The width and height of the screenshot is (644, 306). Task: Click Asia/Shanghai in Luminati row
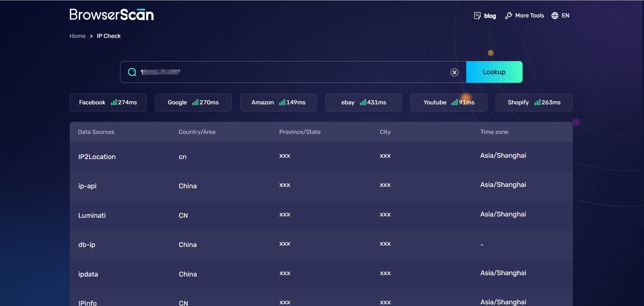pos(503,214)
